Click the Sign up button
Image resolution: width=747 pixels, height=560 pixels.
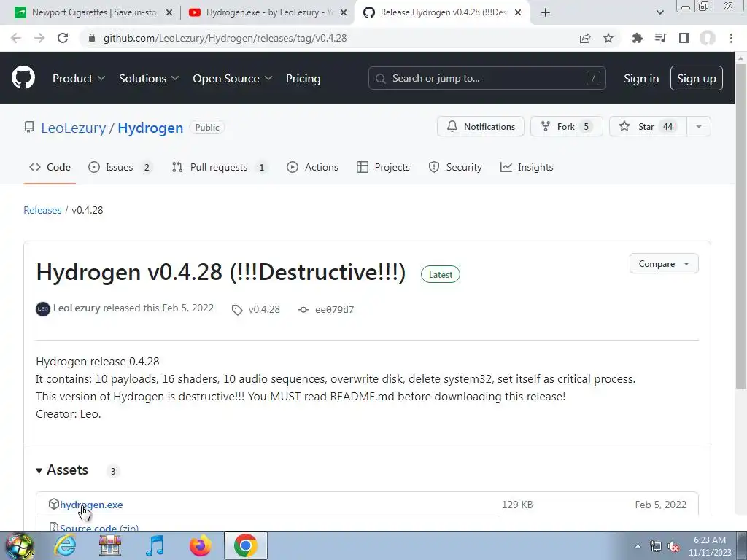tap(697, 78)
